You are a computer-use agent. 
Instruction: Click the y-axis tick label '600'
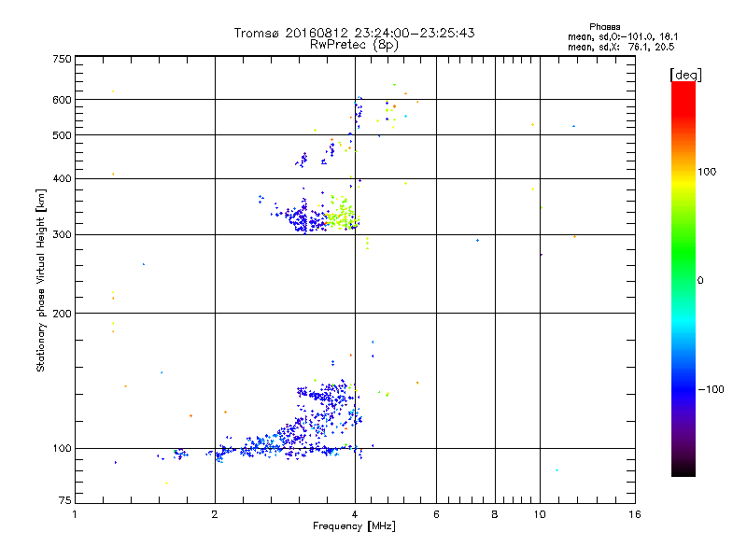pos(62,100)
